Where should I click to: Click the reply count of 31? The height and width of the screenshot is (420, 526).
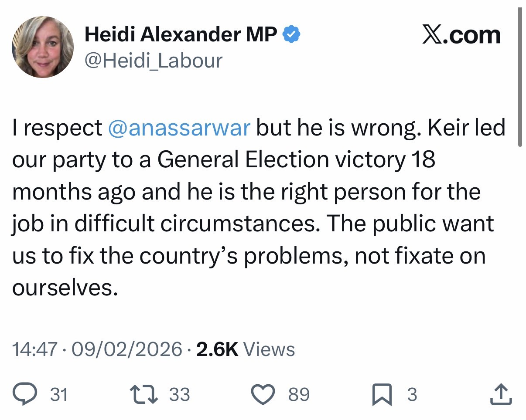pos(59,394)
